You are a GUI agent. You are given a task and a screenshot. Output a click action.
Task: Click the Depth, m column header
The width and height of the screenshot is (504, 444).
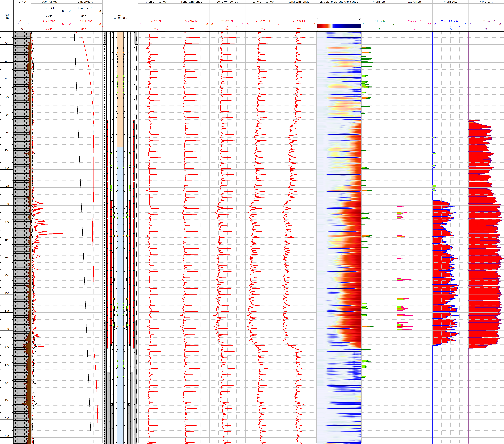click(x=7, y=16)
